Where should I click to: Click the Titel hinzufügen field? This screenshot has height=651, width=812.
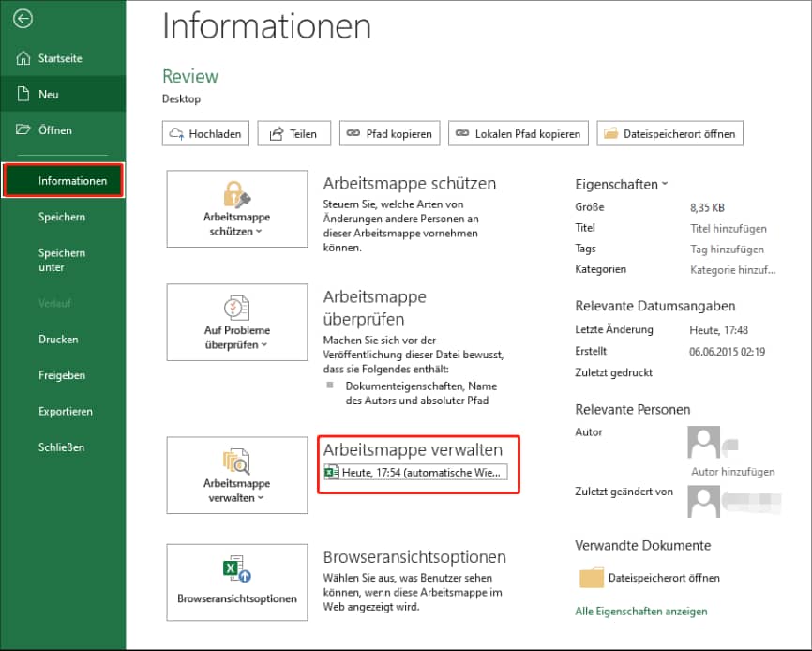729,228
